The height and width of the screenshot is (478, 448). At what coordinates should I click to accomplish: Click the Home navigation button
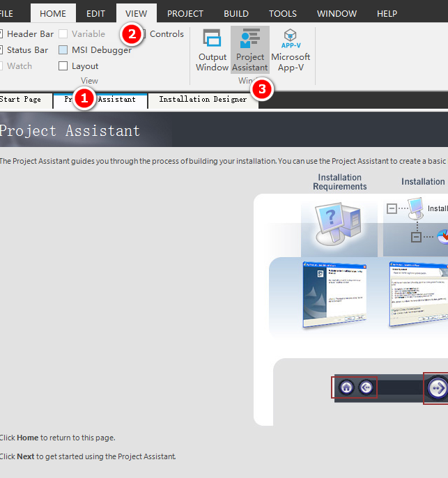point(346,387)
